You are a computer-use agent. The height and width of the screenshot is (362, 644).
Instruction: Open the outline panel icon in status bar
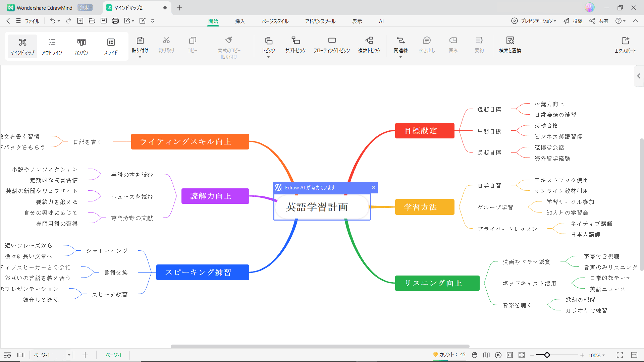coord(7,355)
